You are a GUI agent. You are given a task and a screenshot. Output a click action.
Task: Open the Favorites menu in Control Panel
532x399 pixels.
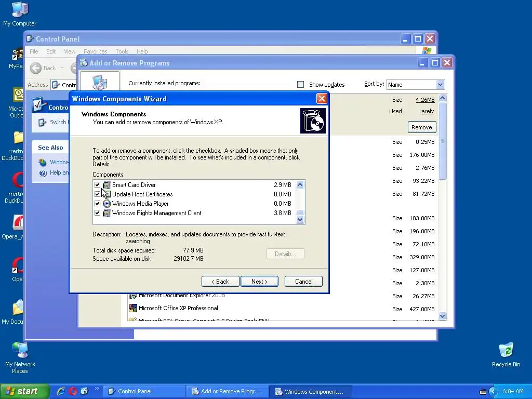[96, 51]
